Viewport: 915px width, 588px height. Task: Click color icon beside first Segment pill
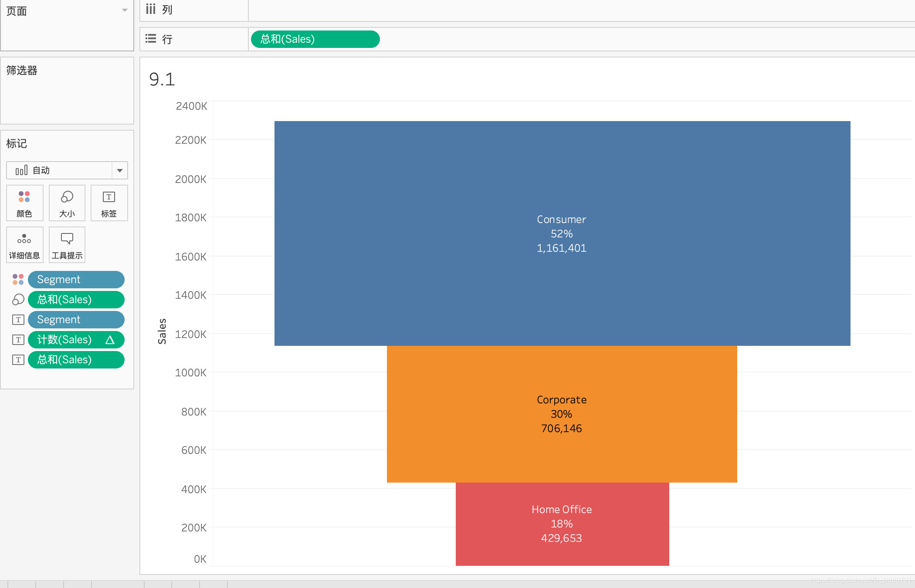(x=18, y=280)
